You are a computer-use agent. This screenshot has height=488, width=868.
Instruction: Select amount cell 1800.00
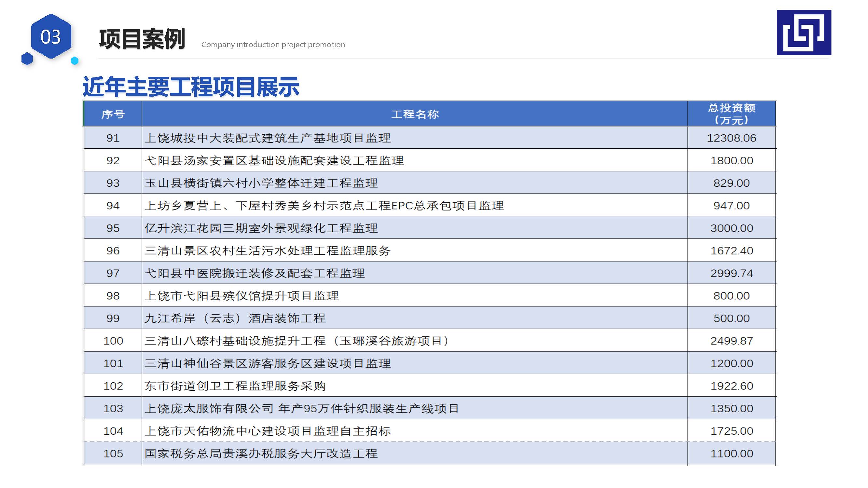click(x=732, y=160)
